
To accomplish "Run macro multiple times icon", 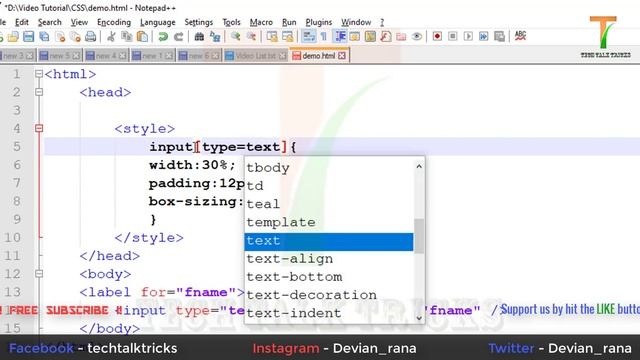I will [484, 37].
